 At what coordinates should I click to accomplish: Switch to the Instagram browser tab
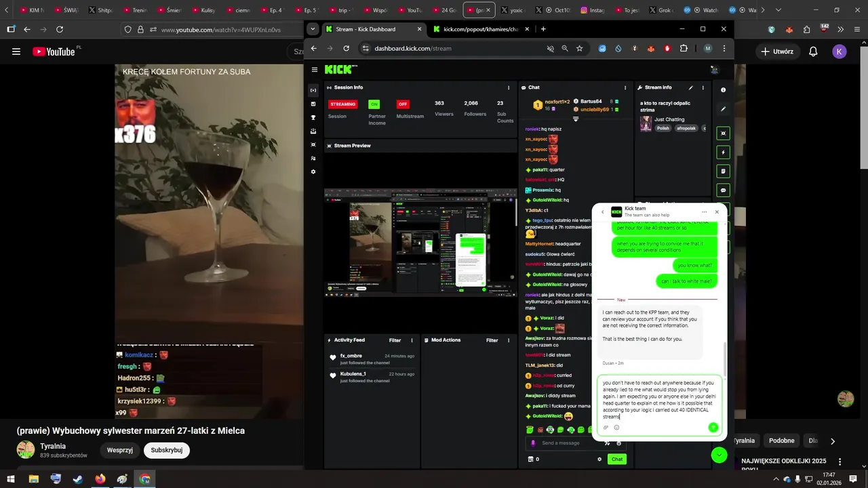click(593, 10)
